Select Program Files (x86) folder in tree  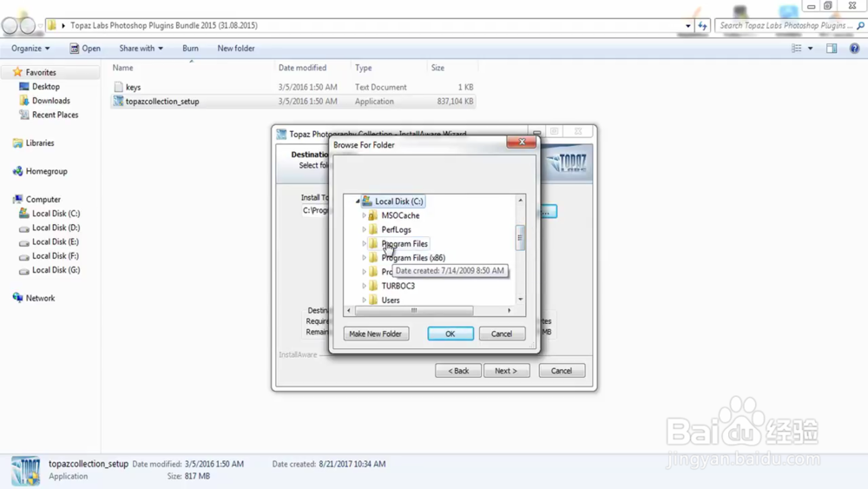(x=413, y=257)
